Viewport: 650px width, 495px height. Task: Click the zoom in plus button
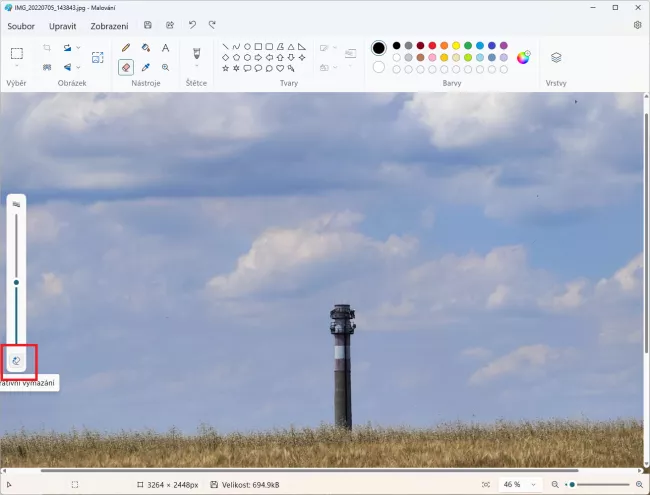coord(637,484)
